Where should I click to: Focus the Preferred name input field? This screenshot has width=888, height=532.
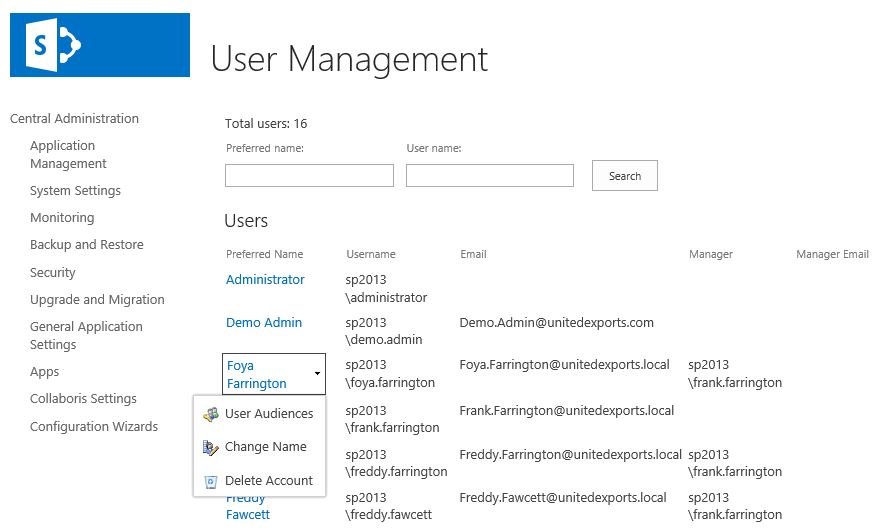click(x=309, y=176)
